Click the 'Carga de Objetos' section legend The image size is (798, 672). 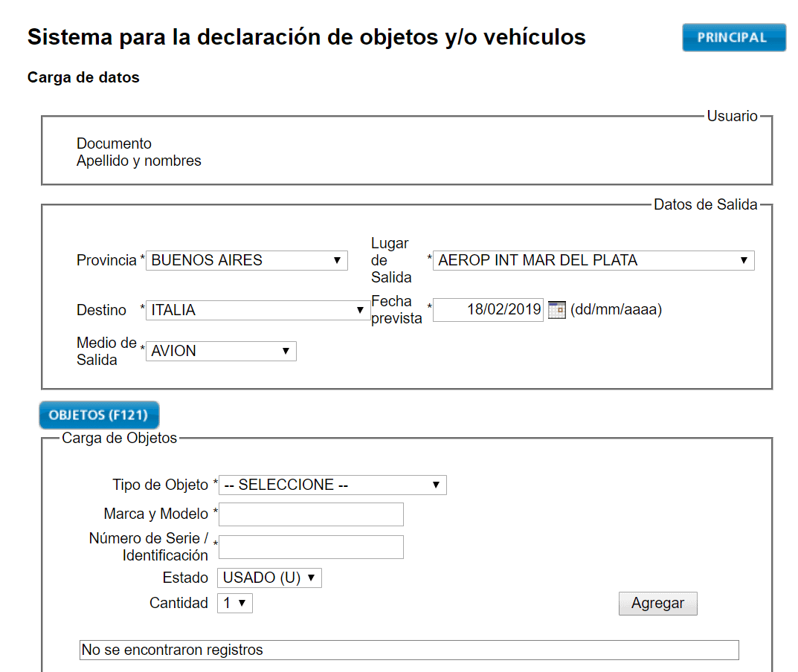(x=120, y=438)
